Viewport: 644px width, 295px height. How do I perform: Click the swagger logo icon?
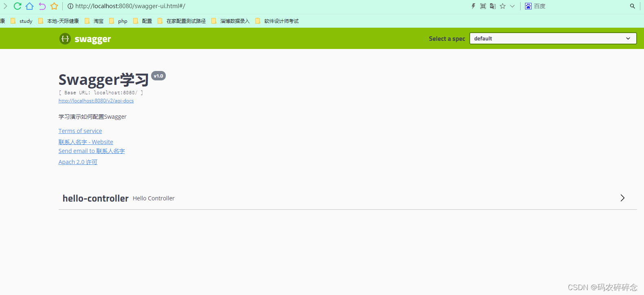point(65,39)
